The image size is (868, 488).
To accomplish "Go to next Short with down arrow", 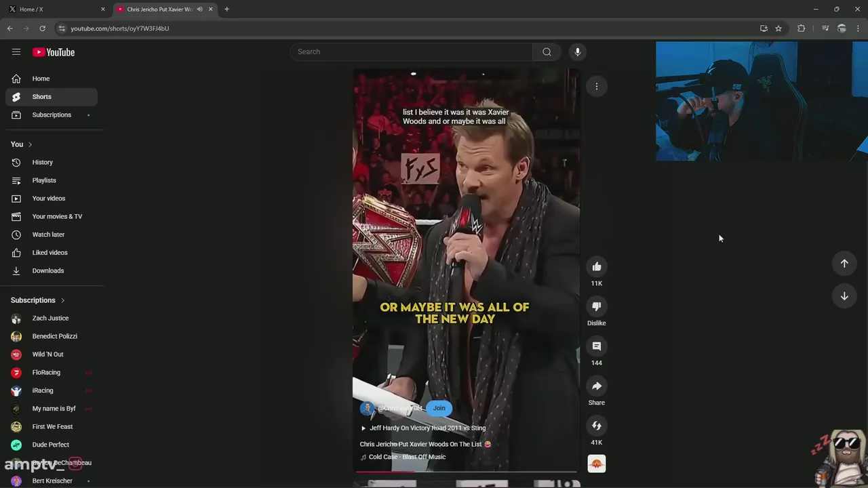I will coord(844,296).
